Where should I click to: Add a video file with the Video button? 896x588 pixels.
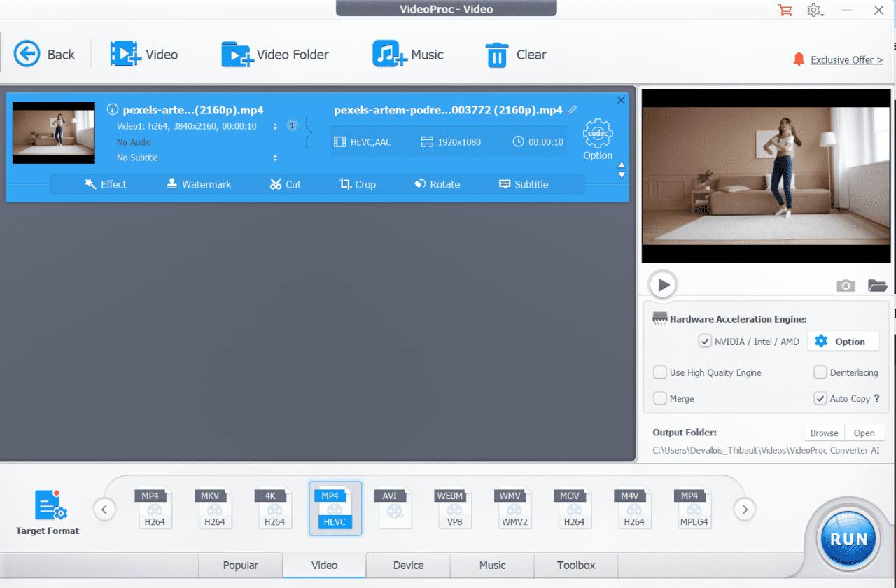coord(143,55)
